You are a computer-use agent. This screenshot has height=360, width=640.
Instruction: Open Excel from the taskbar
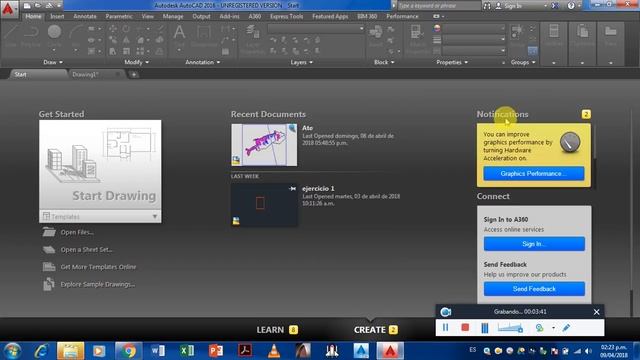click(187, 351)
